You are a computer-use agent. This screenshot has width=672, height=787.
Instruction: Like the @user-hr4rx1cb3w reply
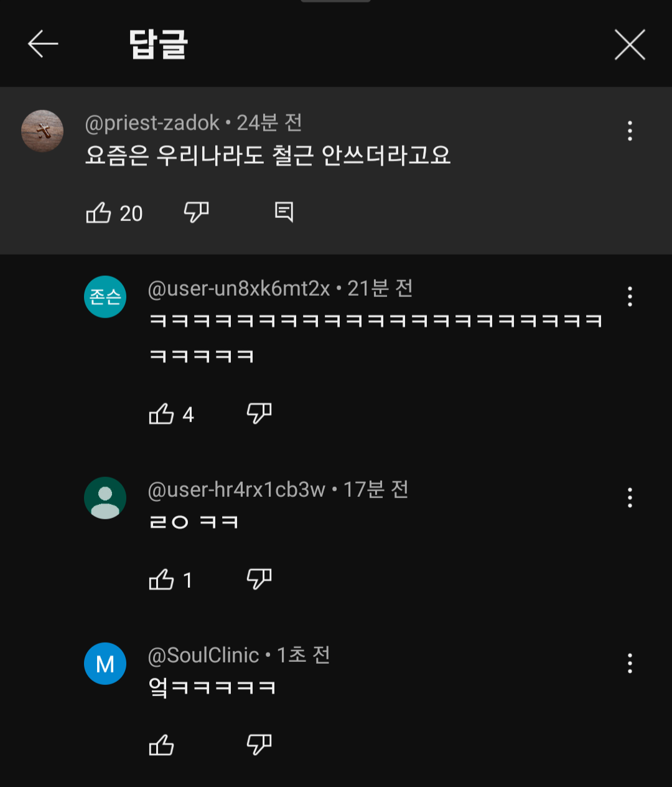162,580
